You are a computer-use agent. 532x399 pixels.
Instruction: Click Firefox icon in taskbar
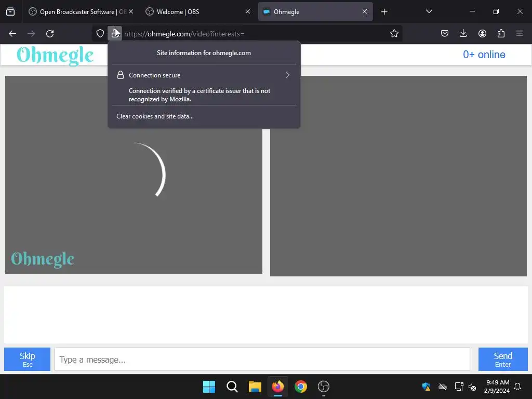point(278,387)
